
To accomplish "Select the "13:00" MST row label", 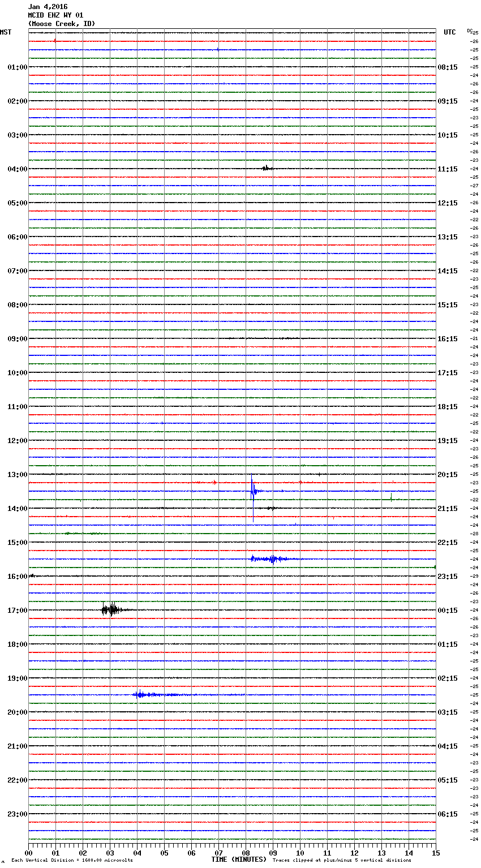I will point(18,475).
